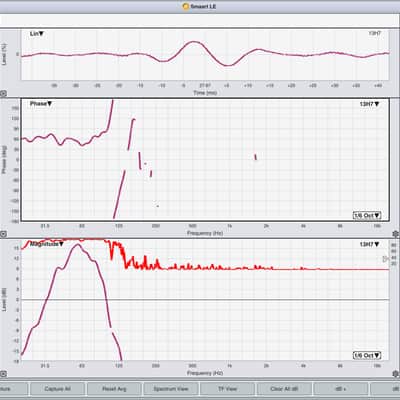Collapse the impulse response pane with corner icon
The width and height of the screenshot is (400, 400).
point(3,94)
